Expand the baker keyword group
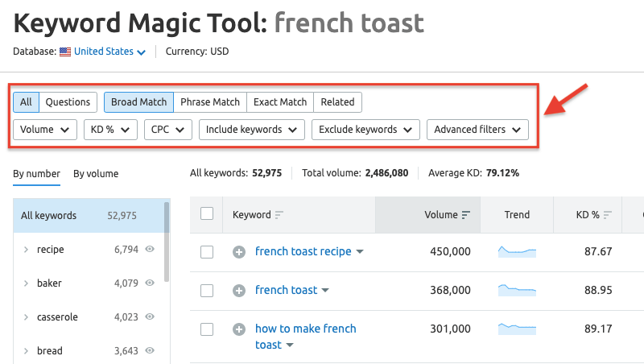The width and height of the screenshot is (644, 364). click(26, 283)
